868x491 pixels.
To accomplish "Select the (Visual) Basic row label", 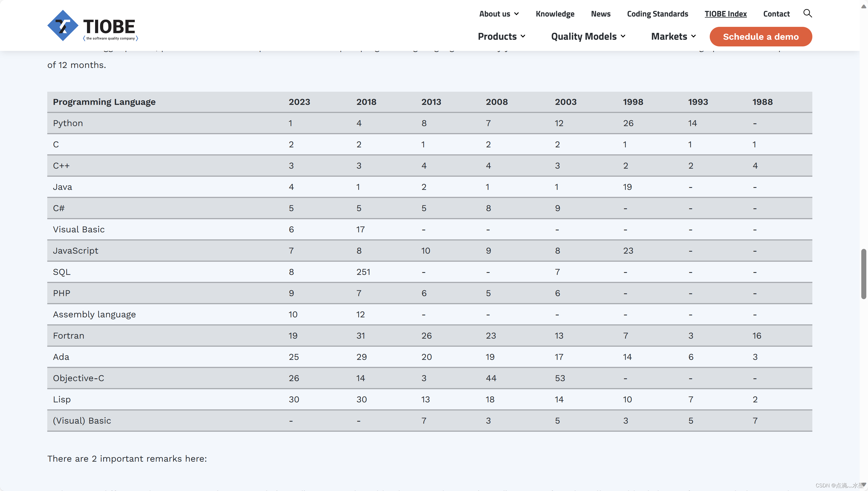I will click(82, 421).
